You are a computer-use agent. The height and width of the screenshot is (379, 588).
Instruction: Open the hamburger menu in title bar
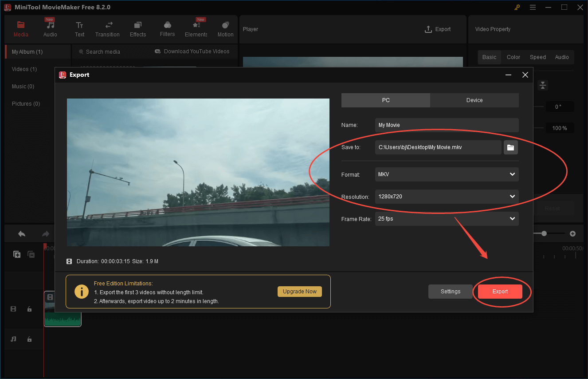(x=533, y=7)
